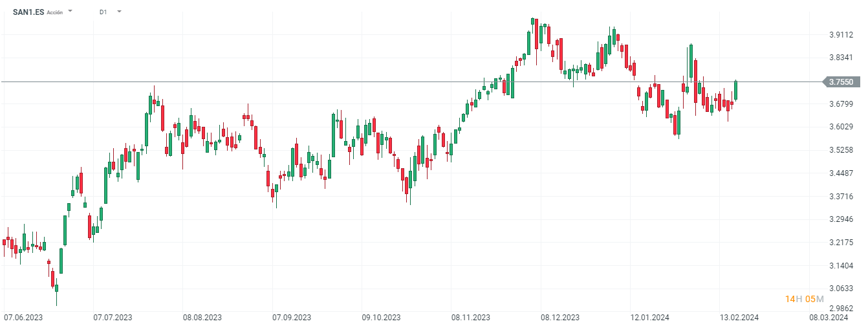The width and height of the screenshot is (868, 328).
Task: Click the 3.0633 price axis label
Action: tap(840, 289)
